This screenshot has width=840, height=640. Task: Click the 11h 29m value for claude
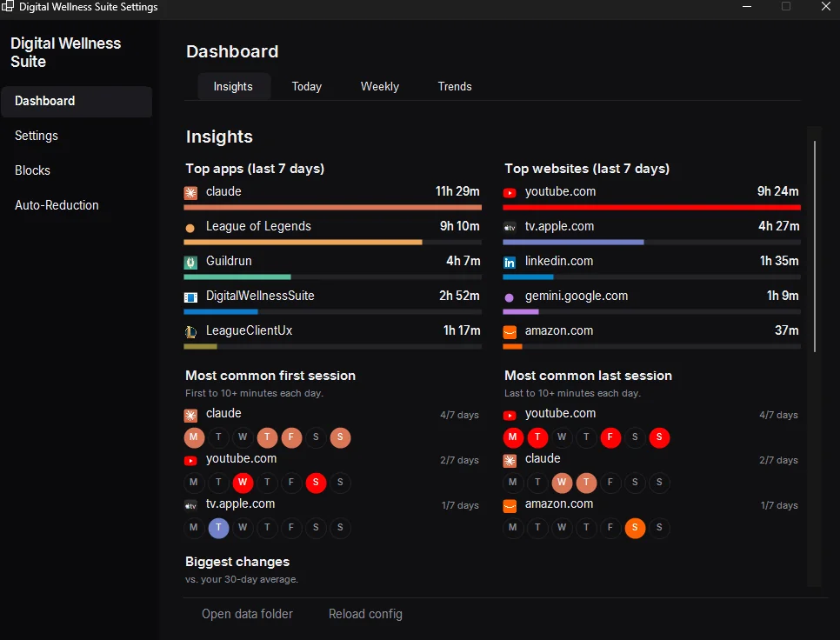[x=457, y=191]
